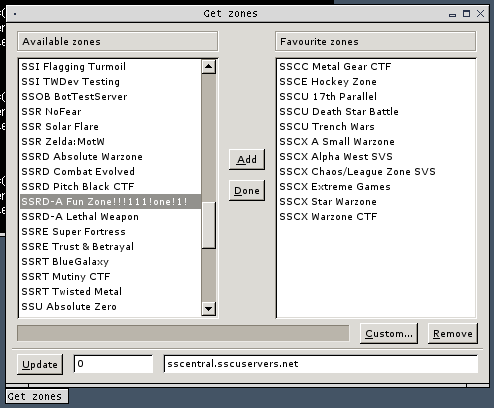Open the Custom... zone dialog
This screenshot has width=494, height=408.
pos(389,333)
